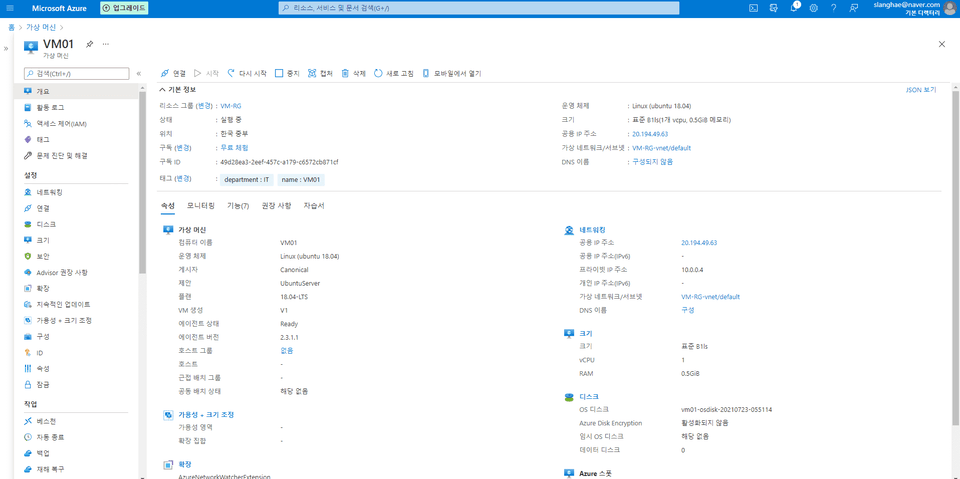Open portal settings gear
960x479 pixels.
[814, 8]
